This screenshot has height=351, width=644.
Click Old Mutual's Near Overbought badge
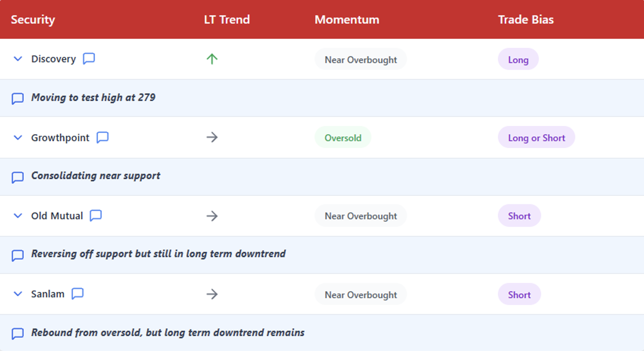pyautogui.click(x=361, y=216)
